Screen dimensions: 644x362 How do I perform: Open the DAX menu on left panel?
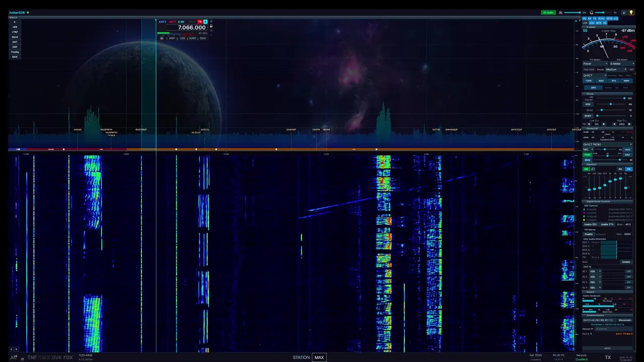click(15, 57)
